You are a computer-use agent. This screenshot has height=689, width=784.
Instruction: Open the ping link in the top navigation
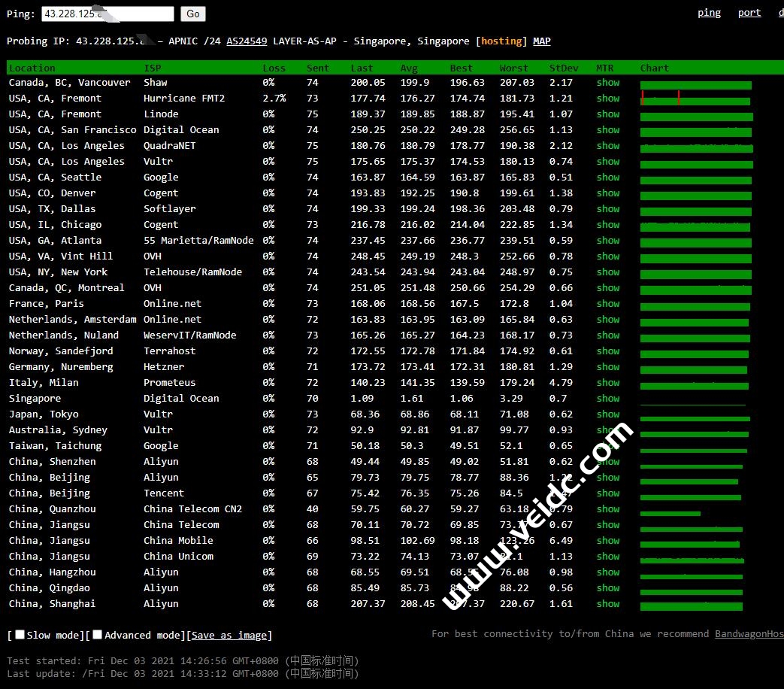pyautogui.click(x=709, y=13)
